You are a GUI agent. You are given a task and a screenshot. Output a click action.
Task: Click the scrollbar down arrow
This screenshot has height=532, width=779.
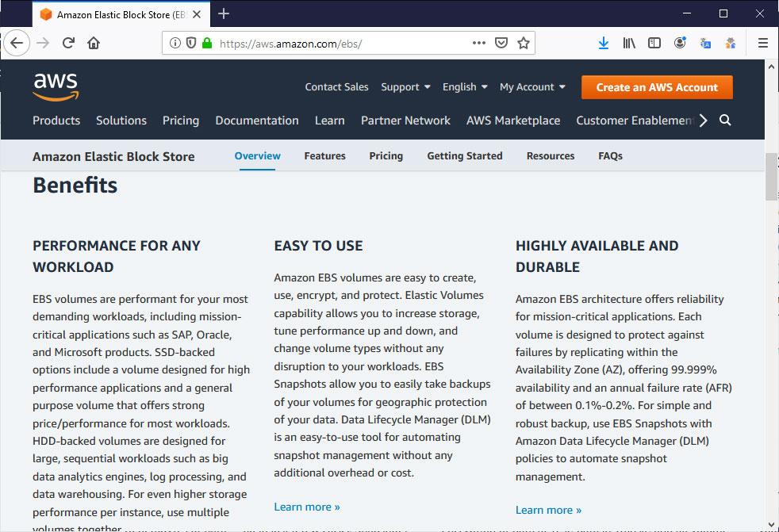771,525
